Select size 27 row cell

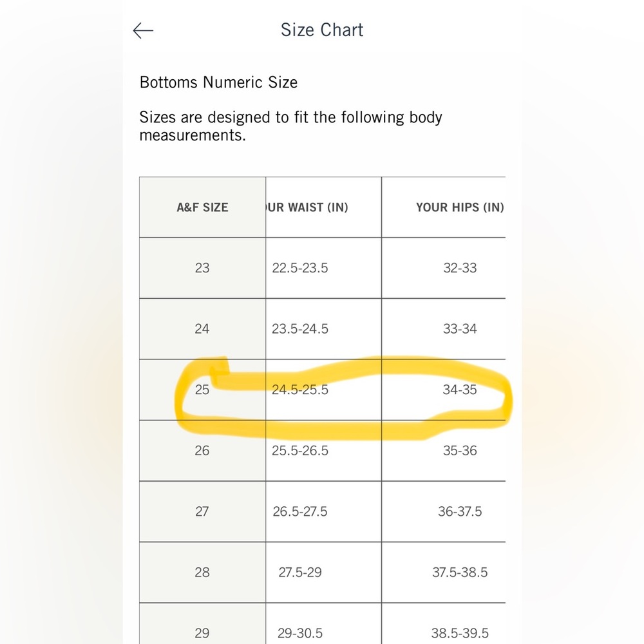(202, 511)
